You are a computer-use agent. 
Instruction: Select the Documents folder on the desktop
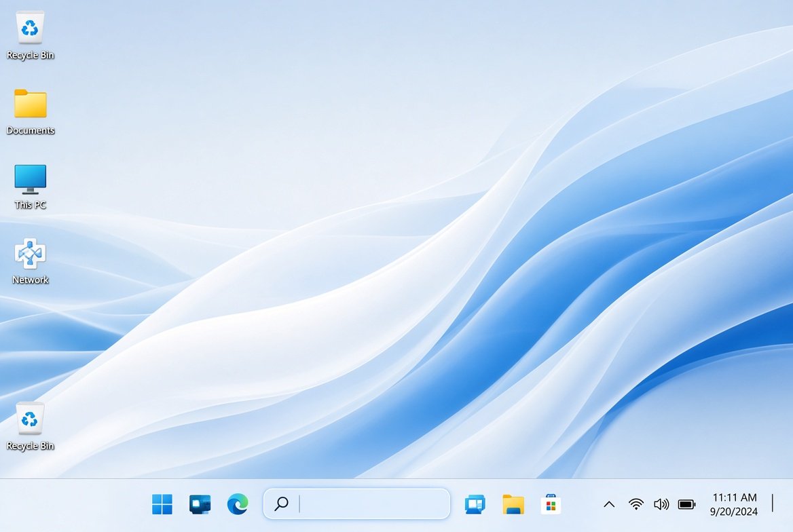pyautogui.click(x=31, y=111)
